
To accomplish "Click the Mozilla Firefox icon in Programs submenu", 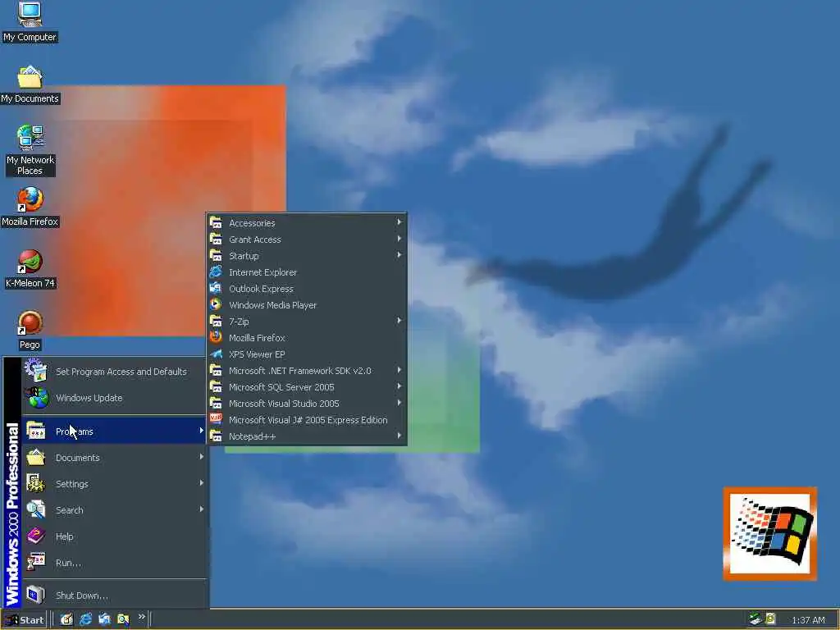I will [x=216, y=337].
